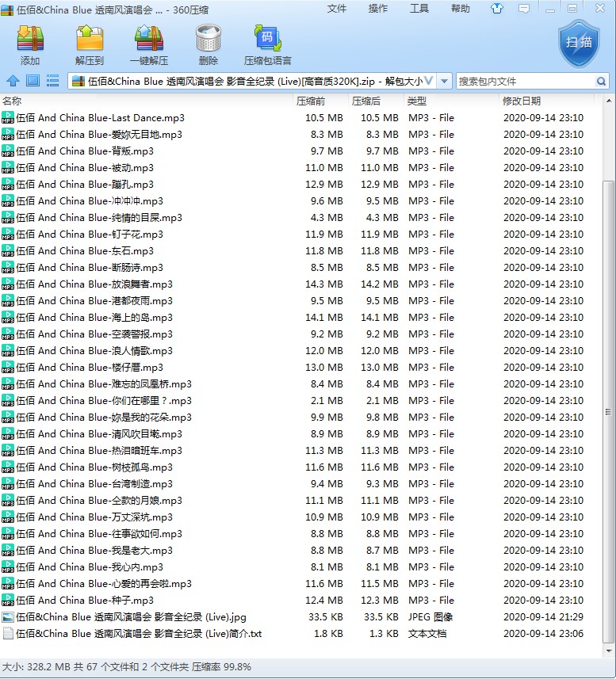Click MP3 icon of 海上的岛.mp3
The height and width of the screenshot is (679, 616).
pyautogui.click(x=8, y=318)
